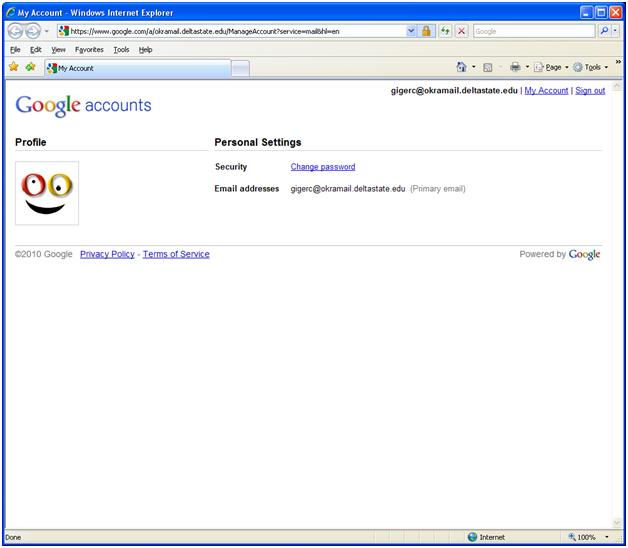Click the Google accounts logo
This screenshot has height=548, width=628.
(x=83, y=106)
